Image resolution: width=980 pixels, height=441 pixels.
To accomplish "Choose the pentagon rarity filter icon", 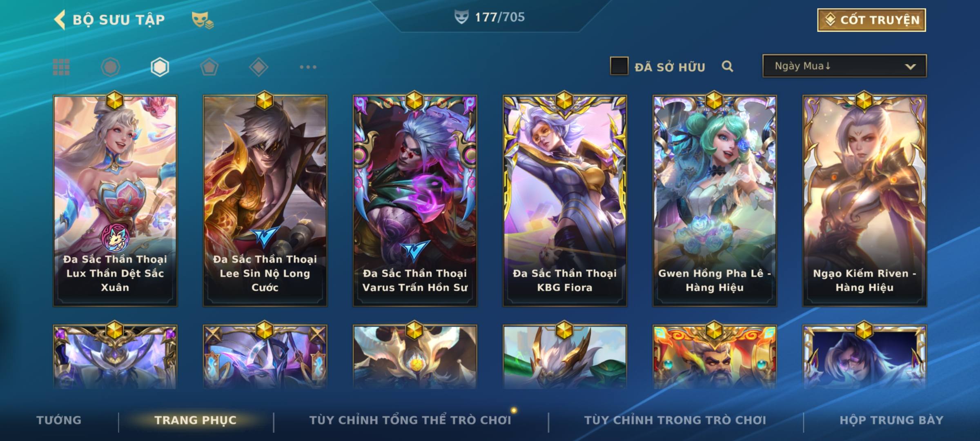I will tap(209, 67).
